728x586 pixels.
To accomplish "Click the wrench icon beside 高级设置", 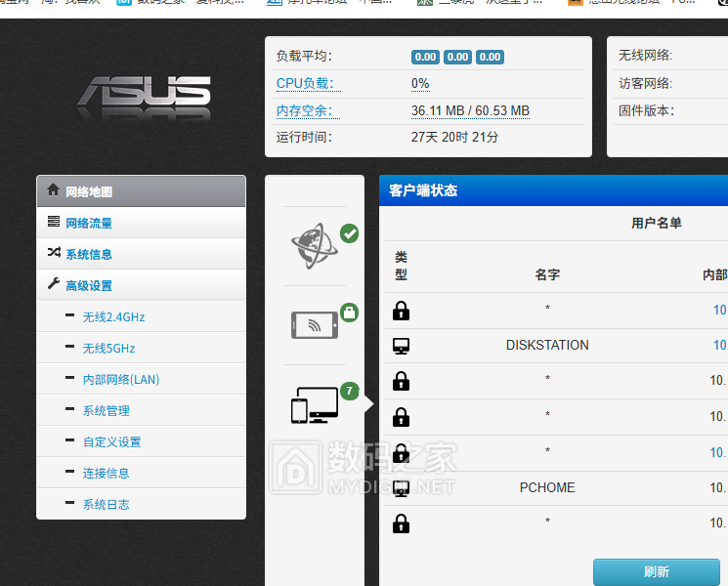I will [54, 283].
